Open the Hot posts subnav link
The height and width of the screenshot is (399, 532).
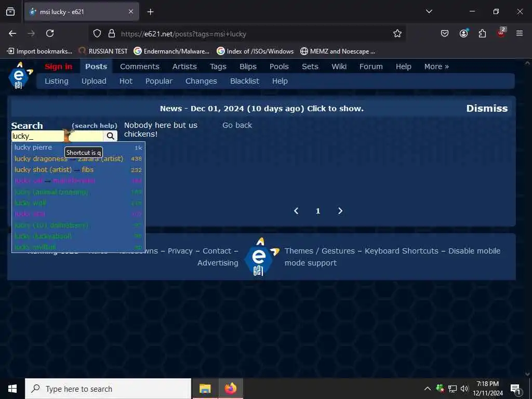click(x=126, y=81)
